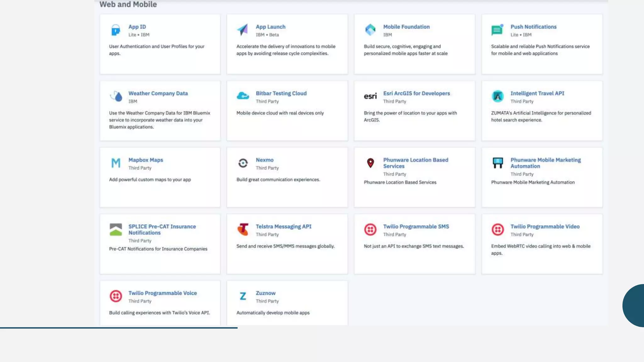
Task: Open Esri ArcGIS for Developers link
Action: pyautogui.click(x=416, y=93)
